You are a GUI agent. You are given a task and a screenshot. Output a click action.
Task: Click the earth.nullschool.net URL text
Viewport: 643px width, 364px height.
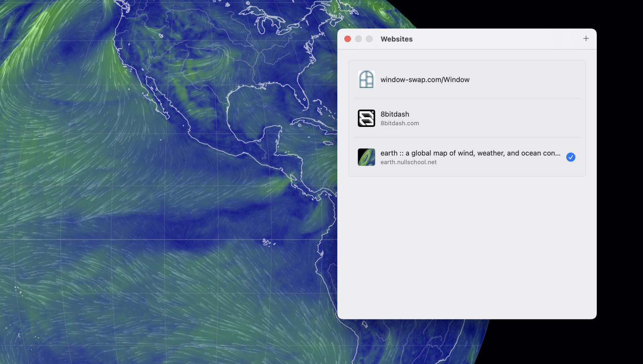[x=408, y=162]
